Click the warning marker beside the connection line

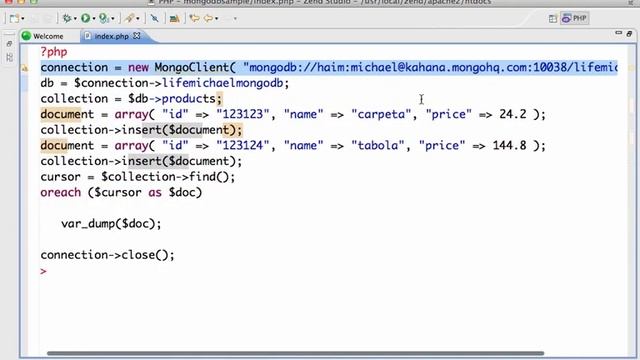24,68
